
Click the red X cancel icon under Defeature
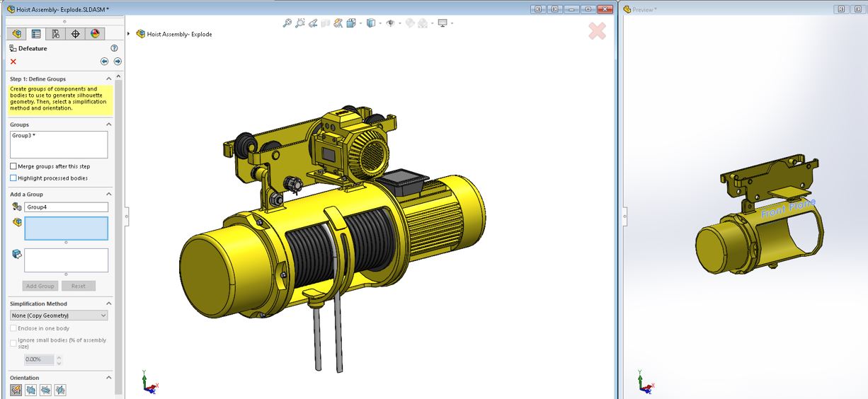coord(13,62)
